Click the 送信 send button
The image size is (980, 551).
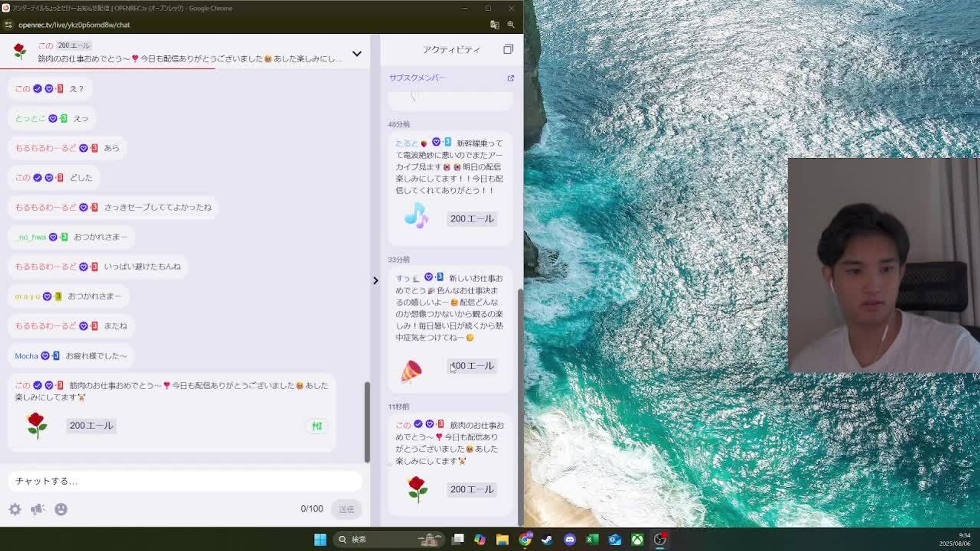(347, 509)
